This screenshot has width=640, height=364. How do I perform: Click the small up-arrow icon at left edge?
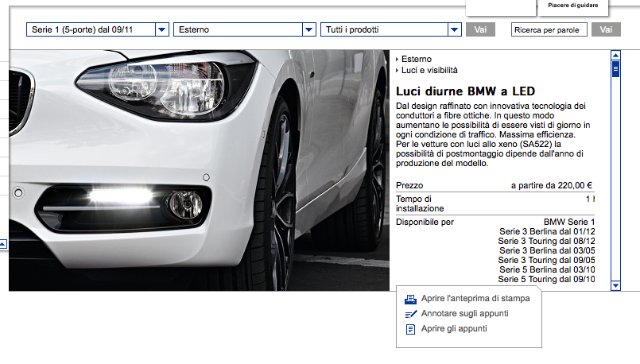point(3,242)
